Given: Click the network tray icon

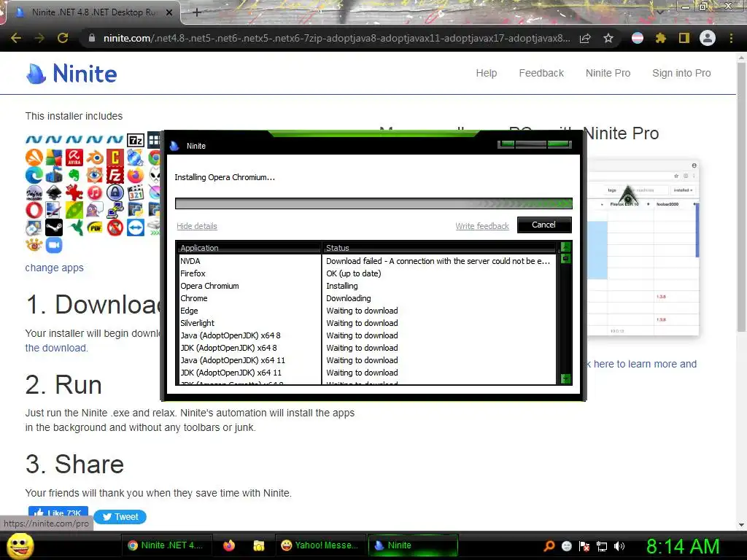Looking at the screenshot, I should point(602,546).
